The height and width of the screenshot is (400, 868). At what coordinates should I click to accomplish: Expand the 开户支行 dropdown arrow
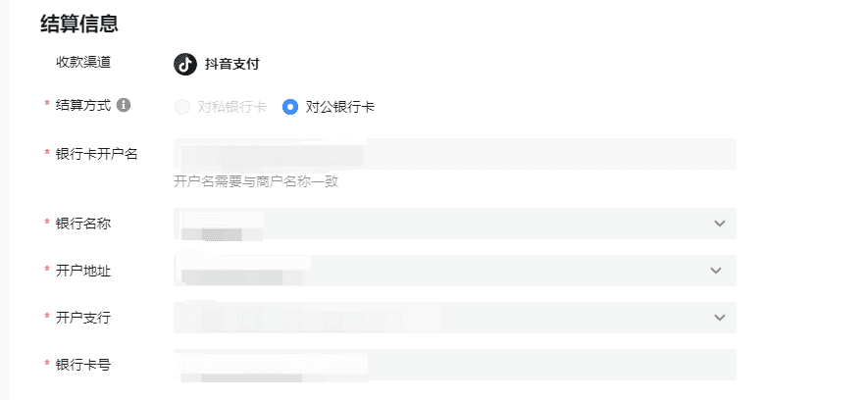(x=719, y=318)
